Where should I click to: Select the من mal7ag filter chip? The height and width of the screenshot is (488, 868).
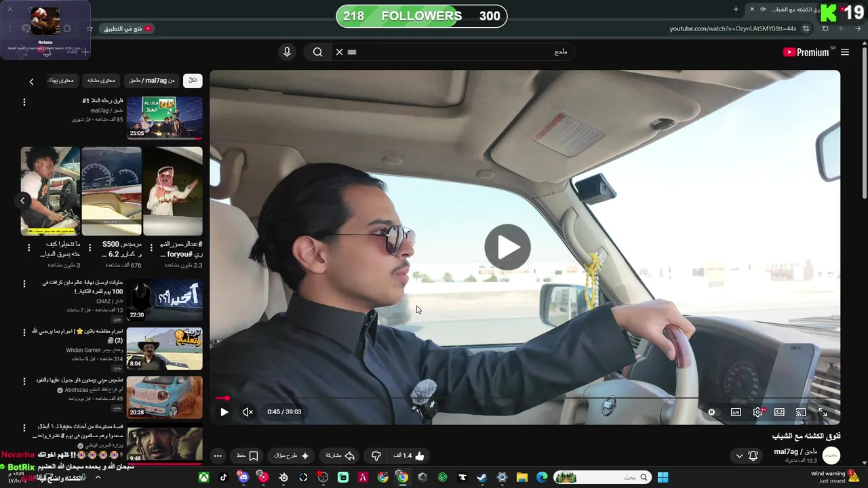tap(152, 80)
